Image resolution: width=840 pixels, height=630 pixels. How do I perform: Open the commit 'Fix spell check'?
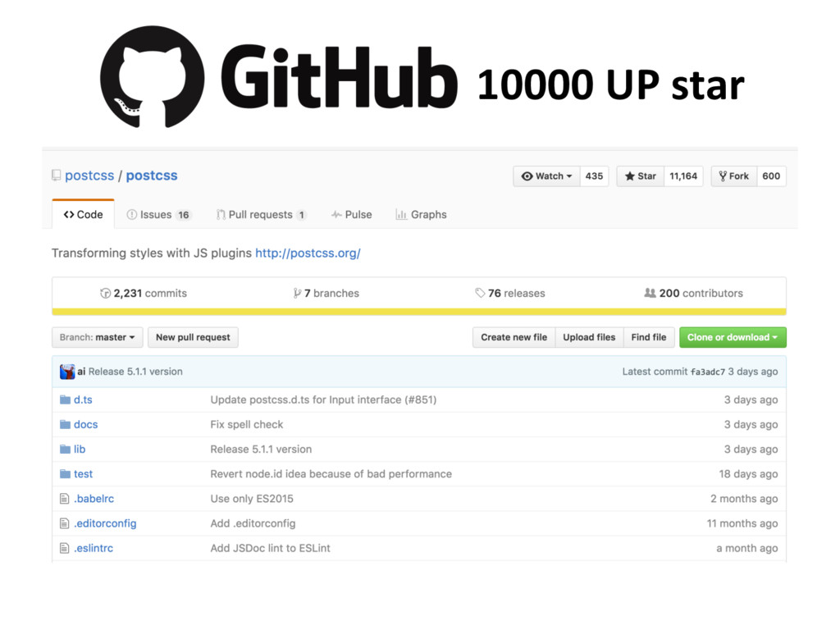[x=247, y=424]
